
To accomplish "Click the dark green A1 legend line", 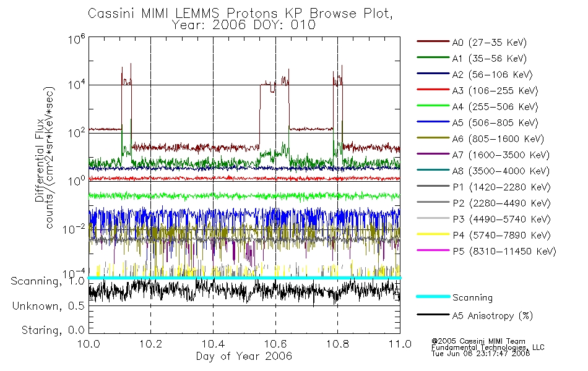I will [433, 58].
